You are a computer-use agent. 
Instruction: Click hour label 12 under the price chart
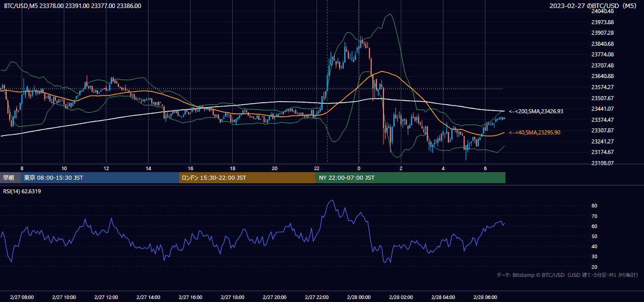[106, 168]
